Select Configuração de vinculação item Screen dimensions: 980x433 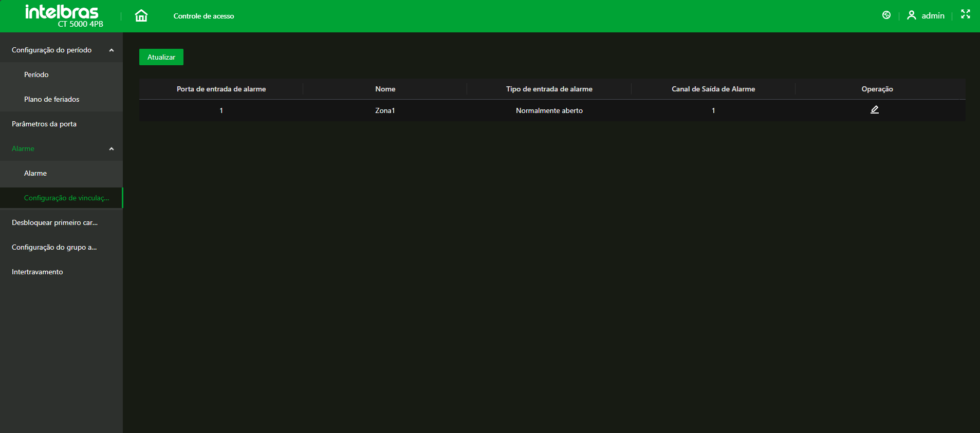point(66,198)
